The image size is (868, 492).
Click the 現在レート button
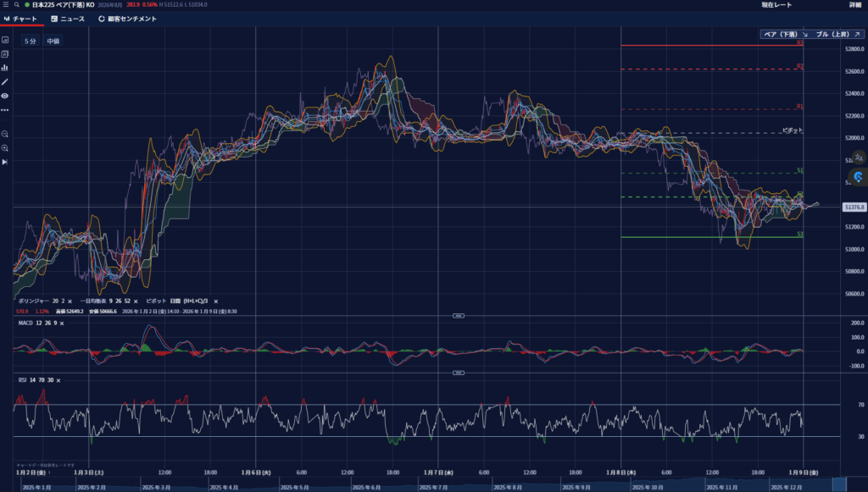click(x=776, y=5)
